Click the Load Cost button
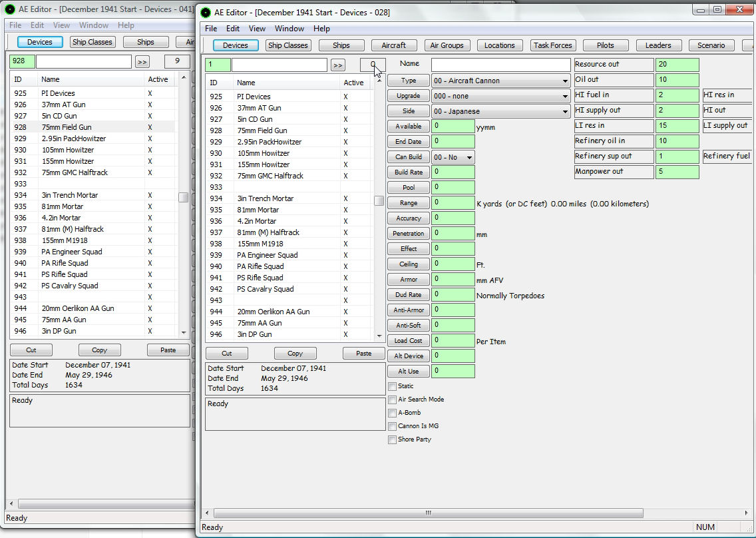 click(409, 341)
